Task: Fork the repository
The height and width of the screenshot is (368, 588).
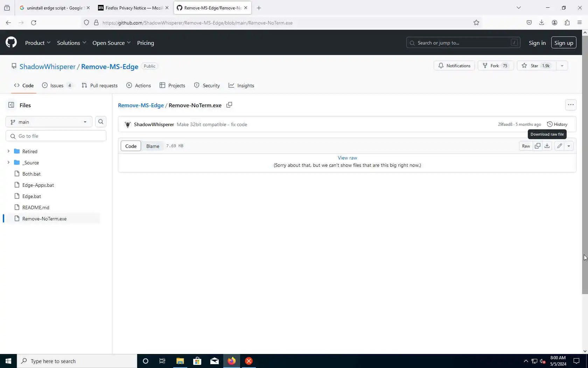Action: click(496, 66)
